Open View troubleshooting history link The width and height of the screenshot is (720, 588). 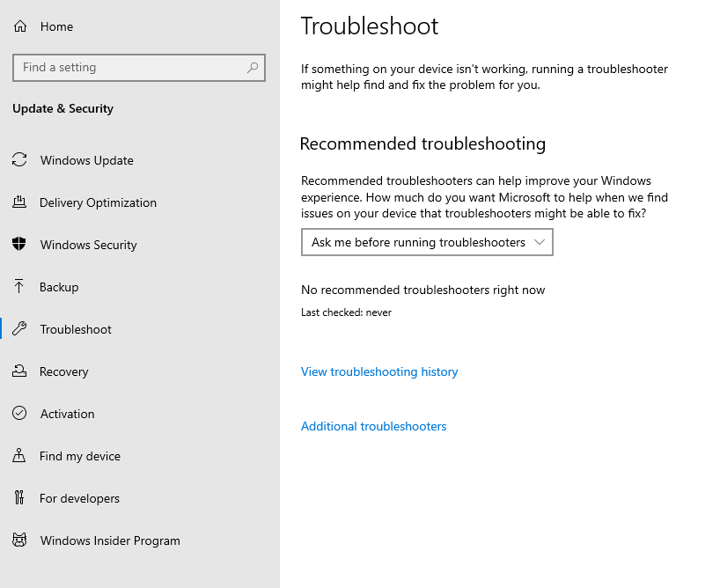tap(379, 371)
